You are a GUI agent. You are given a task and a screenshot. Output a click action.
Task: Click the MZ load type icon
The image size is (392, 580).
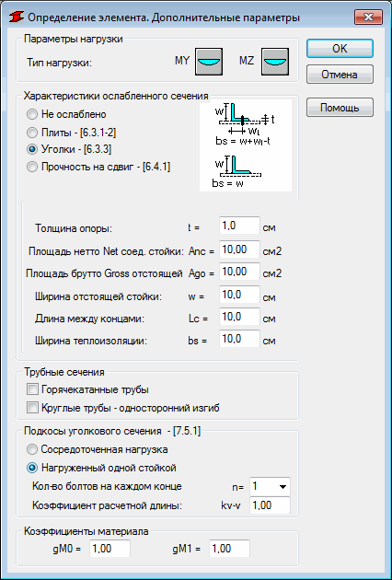tap(275, 62)
